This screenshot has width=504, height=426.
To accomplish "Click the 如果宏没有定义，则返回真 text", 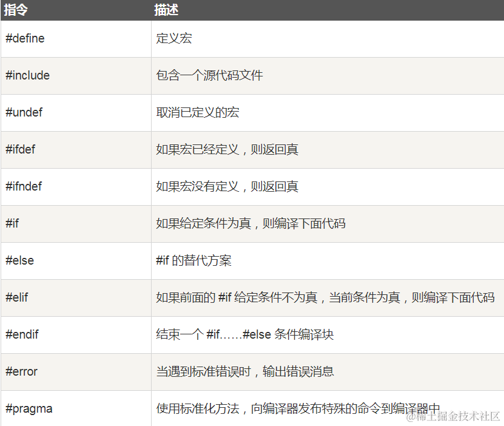I will coord(227,186).
